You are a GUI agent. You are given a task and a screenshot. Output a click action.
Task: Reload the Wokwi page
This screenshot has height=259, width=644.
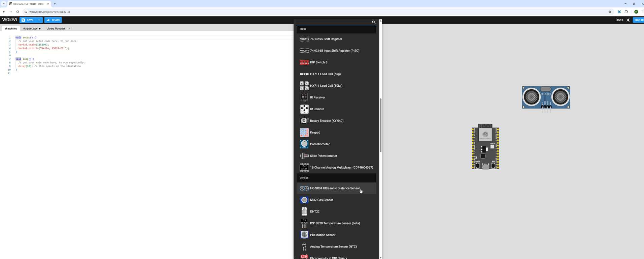pyautogui.click(x=18, y=12)
